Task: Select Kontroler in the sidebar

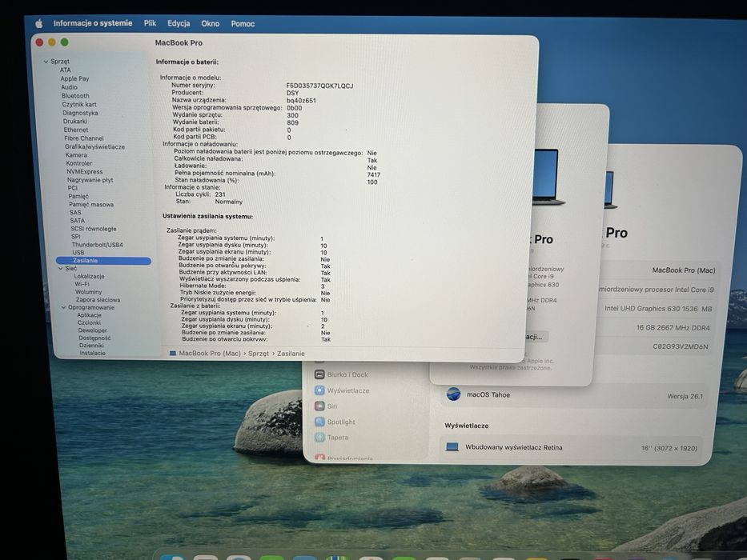Action: click(79, 163)
